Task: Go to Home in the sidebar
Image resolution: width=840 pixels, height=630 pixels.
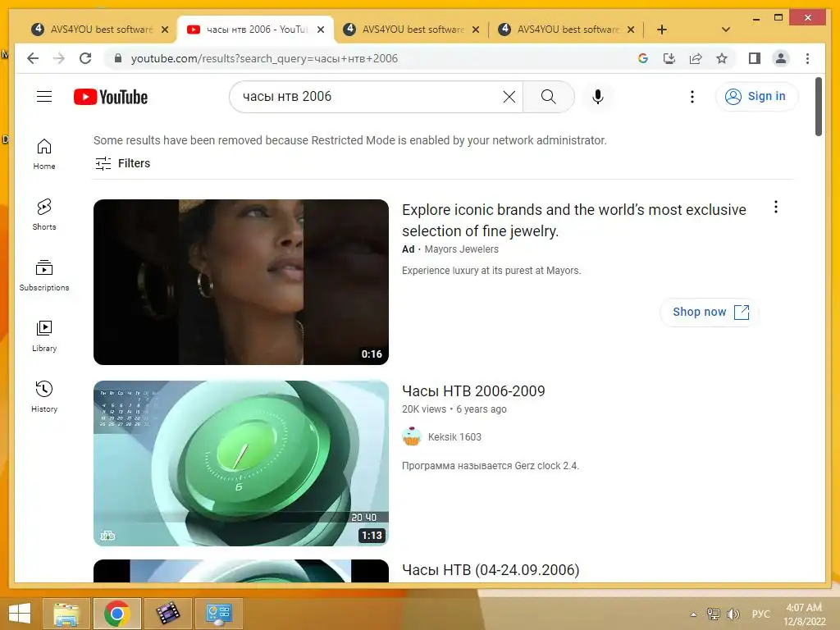Action: point(44,154)
